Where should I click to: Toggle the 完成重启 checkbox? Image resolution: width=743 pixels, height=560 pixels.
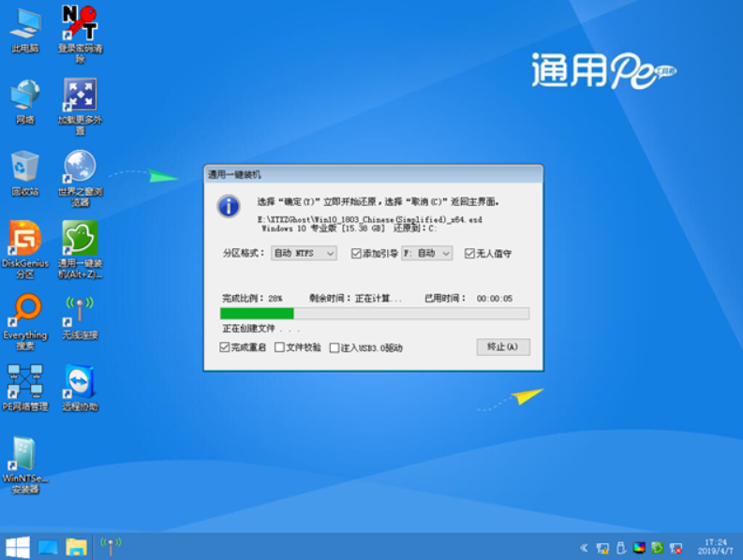pyautogui.click(x=225, y=347)
